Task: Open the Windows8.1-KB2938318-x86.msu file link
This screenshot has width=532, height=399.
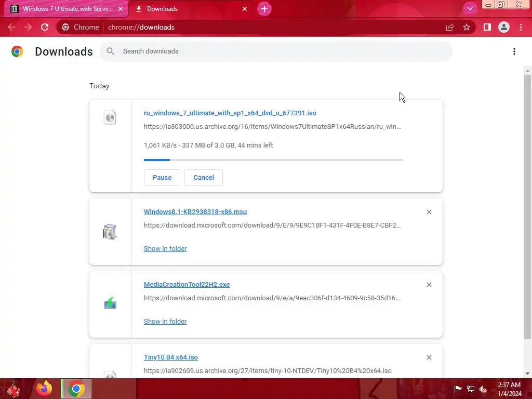Action: pos(195,212)
